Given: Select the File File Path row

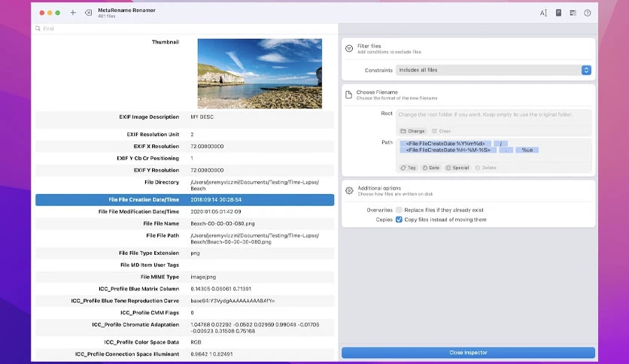Looking at the screenshot, I should [184, 238].
